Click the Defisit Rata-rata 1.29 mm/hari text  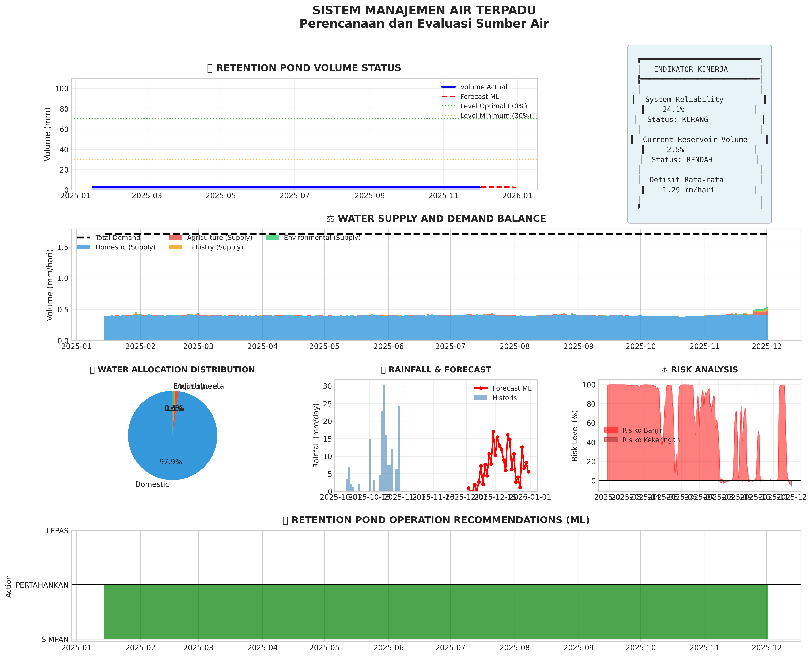(688, 190)
